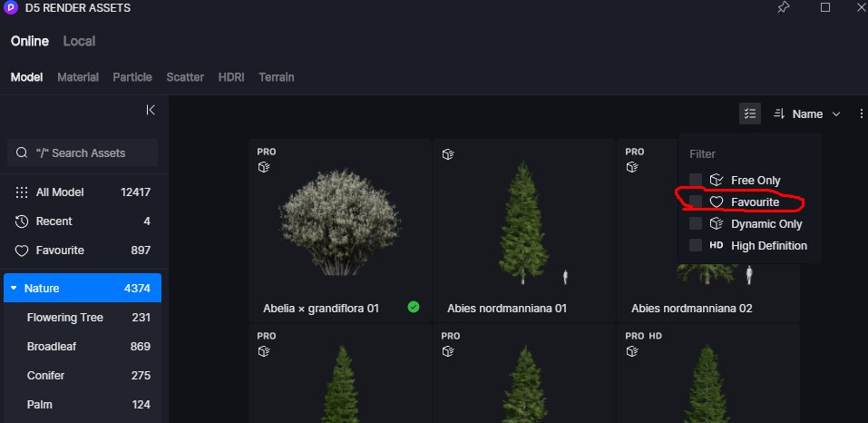Toggle the filter list icon button
This screenshot has width=868, height=423.
749,113
